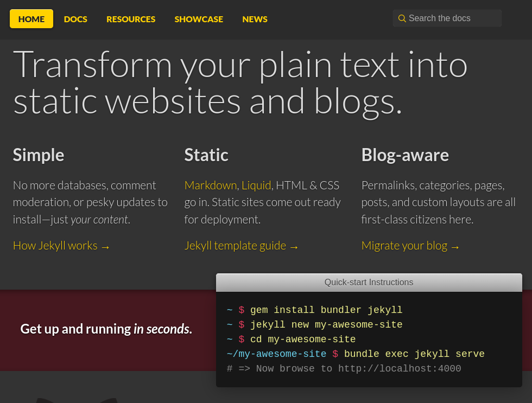Screen dimensions: 532x403
Task: Follow the Liquid link
Action: [x=256, y=185]
